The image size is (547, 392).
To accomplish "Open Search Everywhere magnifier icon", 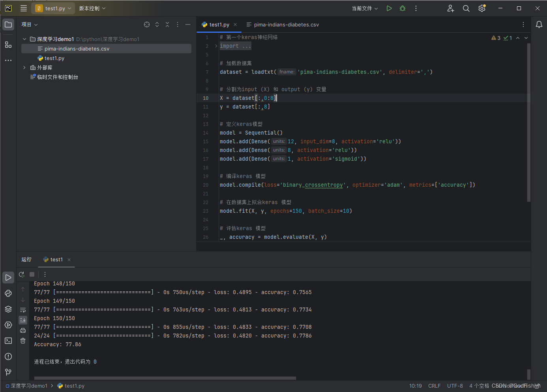I will click(466, 8).
